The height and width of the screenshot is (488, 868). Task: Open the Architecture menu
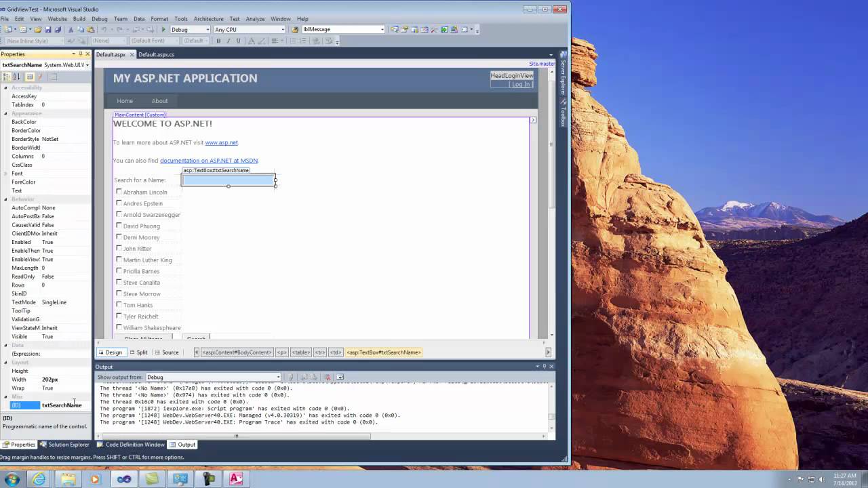(x=208, y=19)
